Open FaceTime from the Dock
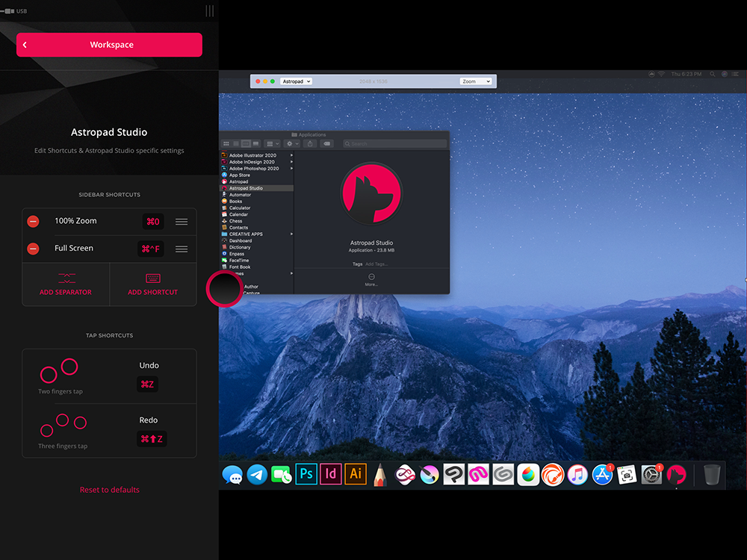This screenshot has height=560, width=747. [x=282, y=475]
